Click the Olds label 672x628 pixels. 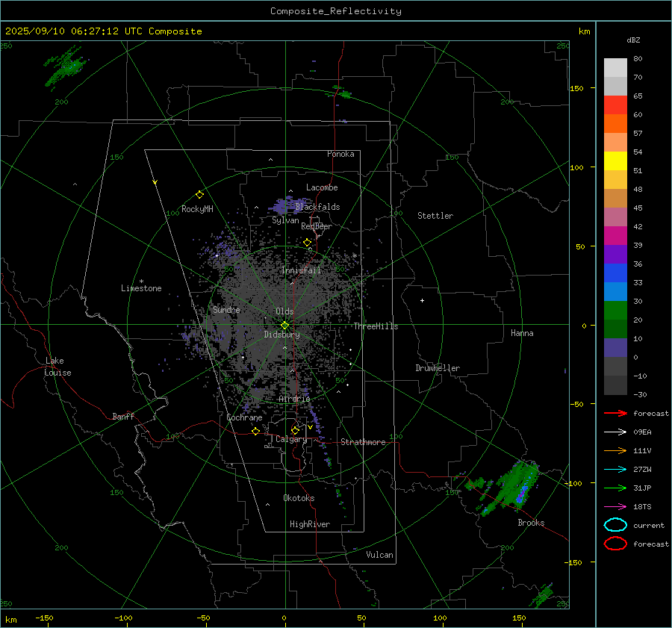tap(284, 311)
